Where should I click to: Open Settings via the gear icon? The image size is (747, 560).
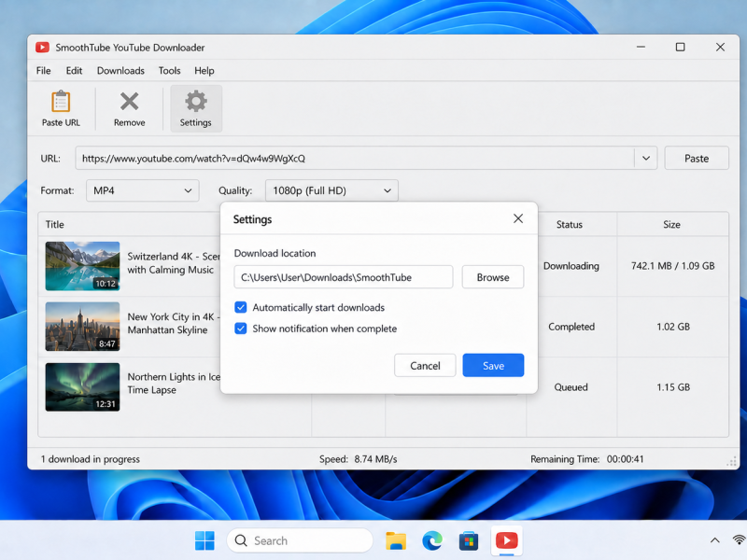tap(196, 101)
